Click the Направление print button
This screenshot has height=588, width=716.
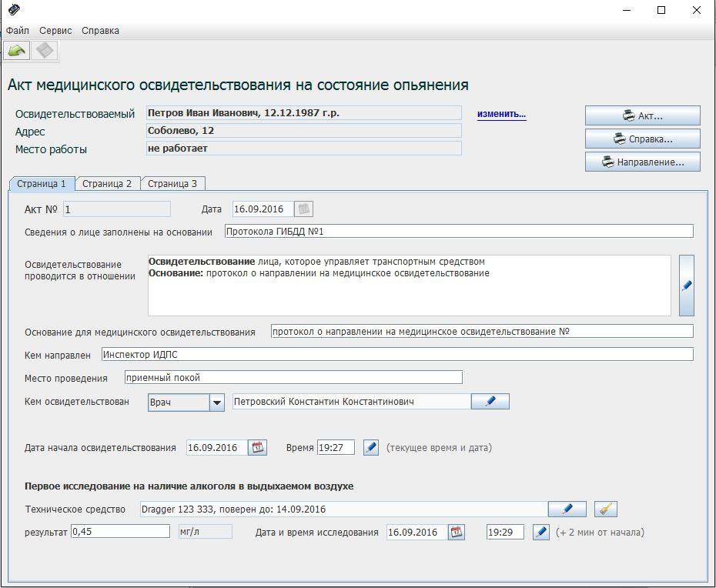[x=642, y=162]
